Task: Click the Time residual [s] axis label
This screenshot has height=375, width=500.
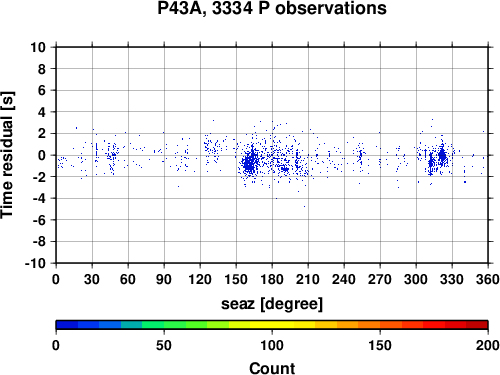Action: [x=8, y=155]
